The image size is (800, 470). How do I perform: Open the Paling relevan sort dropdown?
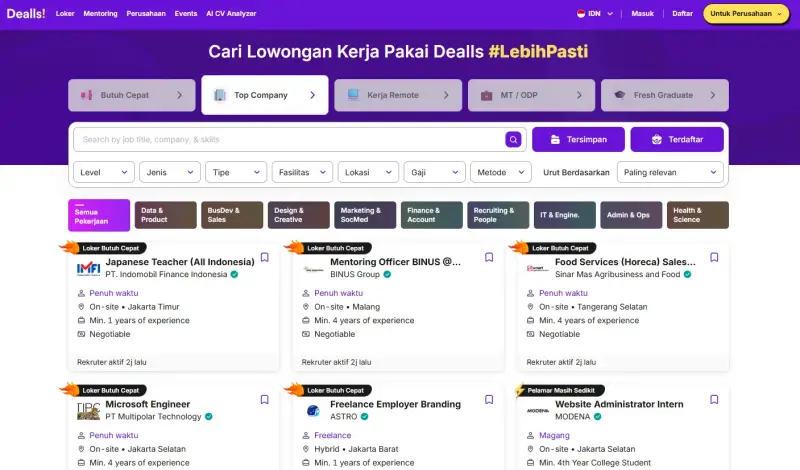(670, 172)
